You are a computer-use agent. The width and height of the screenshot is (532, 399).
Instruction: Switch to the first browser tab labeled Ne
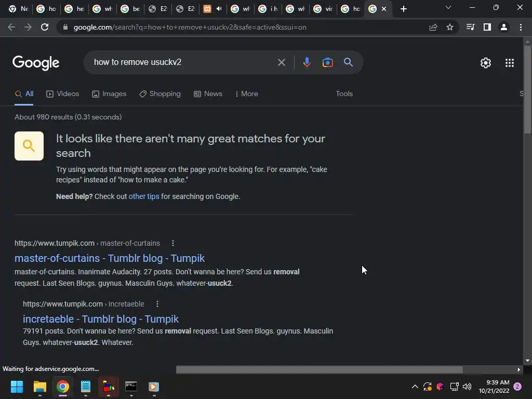(x=19, y=9)
